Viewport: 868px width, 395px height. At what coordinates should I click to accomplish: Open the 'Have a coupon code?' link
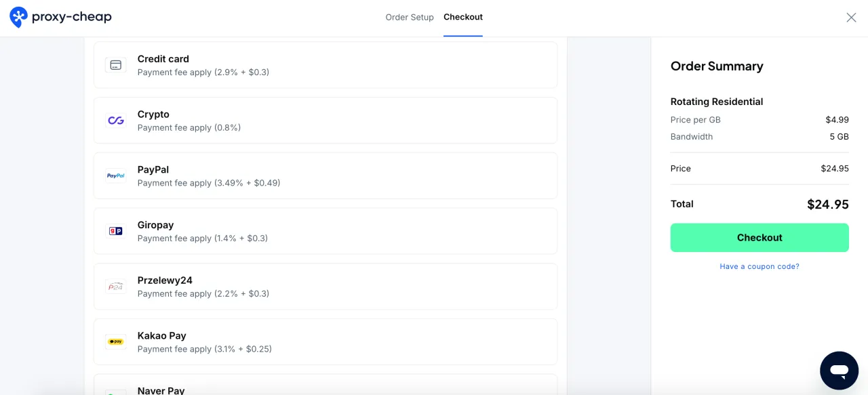click(x=759, y=266)
